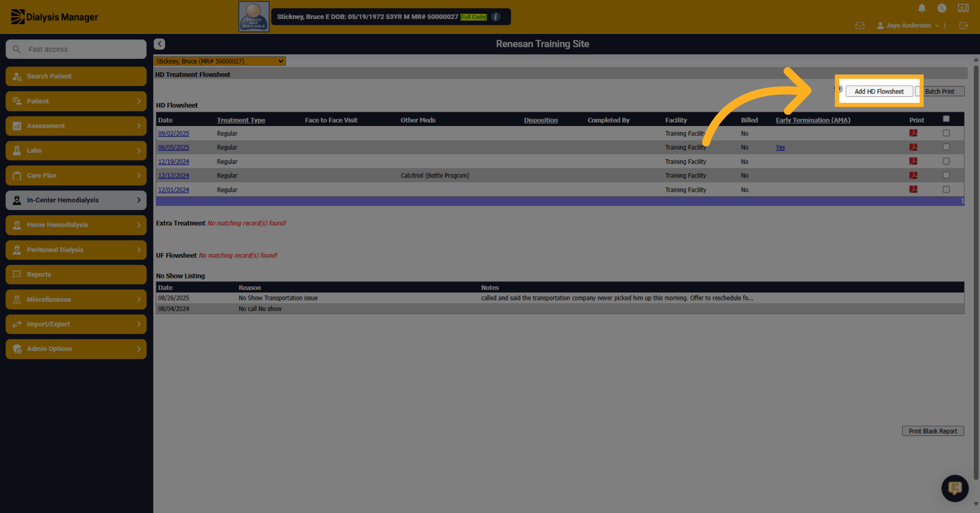The width and height of the screenshot is (980, 513).
Task: Open the mail envelope icon
Action: point(860,26)
